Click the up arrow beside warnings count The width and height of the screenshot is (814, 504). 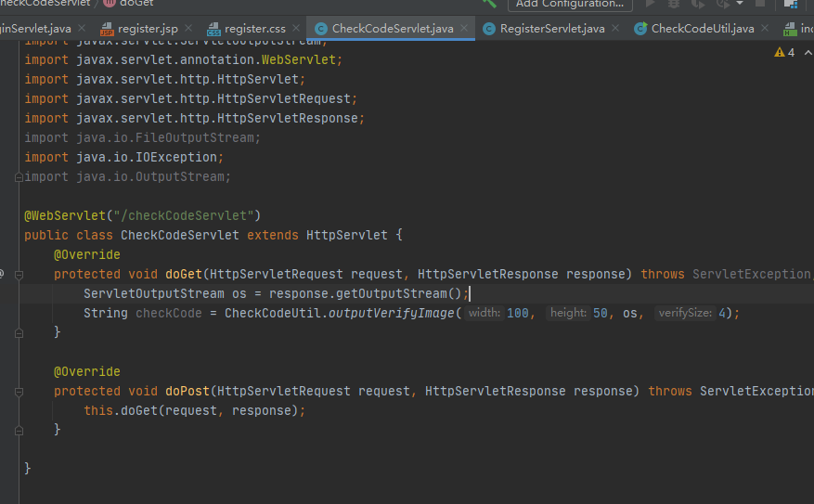(x=808, y=52)
